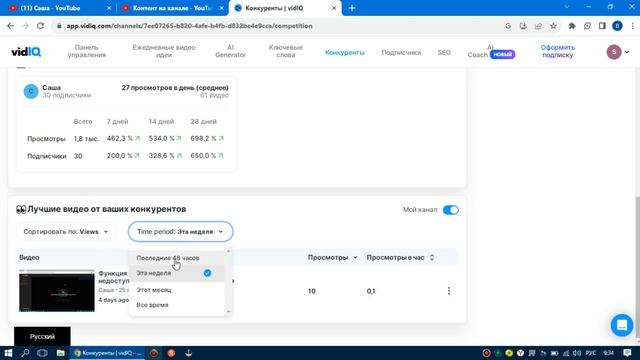Open Ежедневные видео идеи section

[x=164, y=51]
